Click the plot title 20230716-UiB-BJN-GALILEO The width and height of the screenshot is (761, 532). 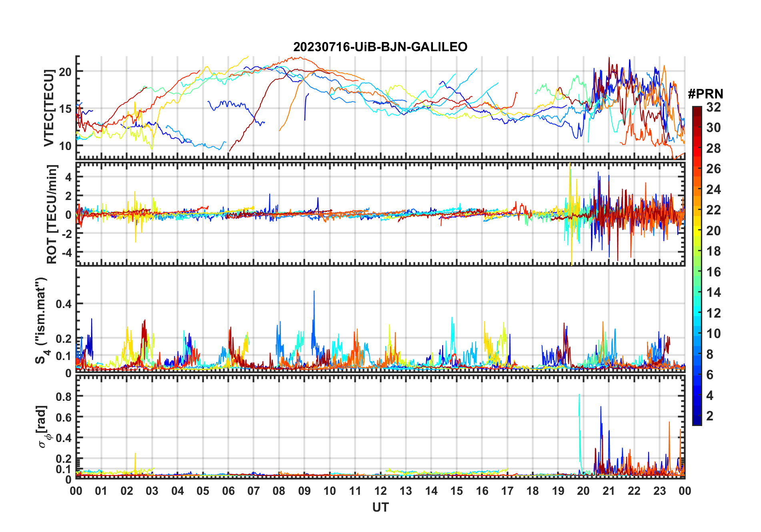(x=380, y=47)
